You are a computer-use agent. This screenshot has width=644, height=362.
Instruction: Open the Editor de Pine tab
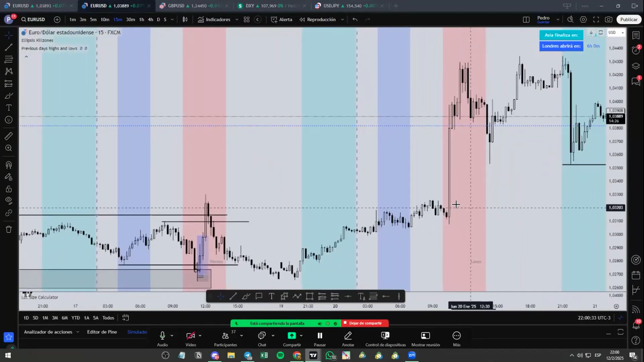pyautogui.click(x=102, y=332)
